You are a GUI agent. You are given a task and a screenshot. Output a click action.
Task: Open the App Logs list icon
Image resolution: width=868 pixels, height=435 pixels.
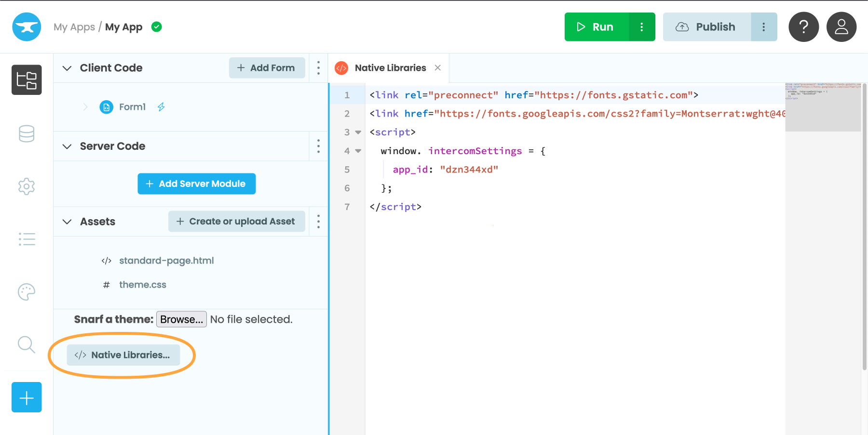point(27,239)
